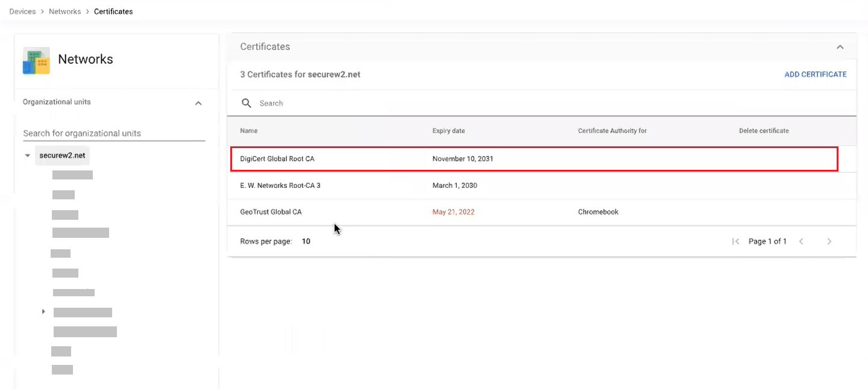This screenshot has width=868, height=389.
Task: Open the Rows per page dropdown
Action: 306,241
